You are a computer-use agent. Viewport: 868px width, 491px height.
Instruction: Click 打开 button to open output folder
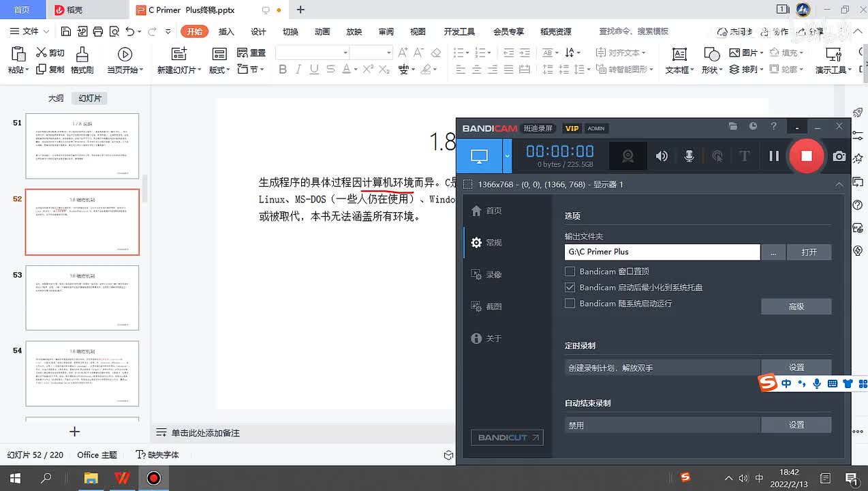point(809,252)
